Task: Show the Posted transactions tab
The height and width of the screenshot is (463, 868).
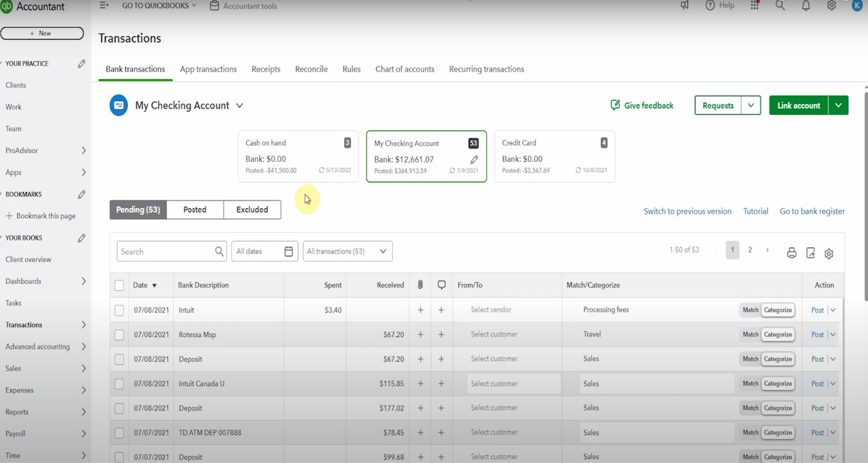Action: [195, 210]
